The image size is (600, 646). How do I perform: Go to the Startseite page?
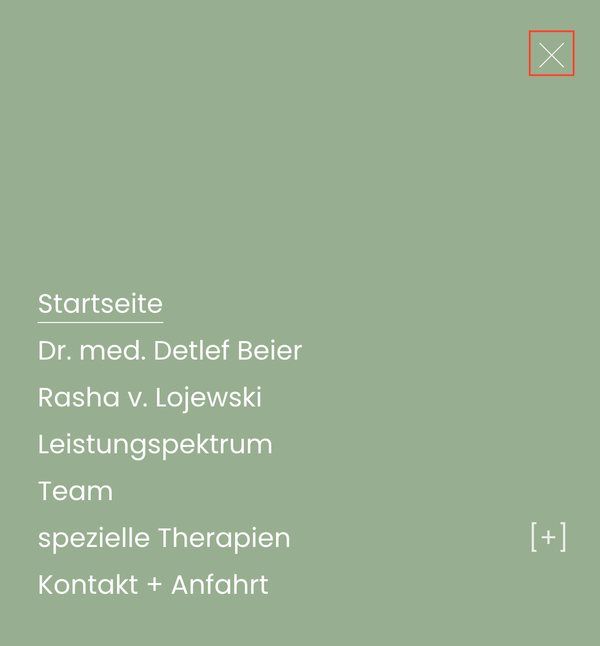100,303
